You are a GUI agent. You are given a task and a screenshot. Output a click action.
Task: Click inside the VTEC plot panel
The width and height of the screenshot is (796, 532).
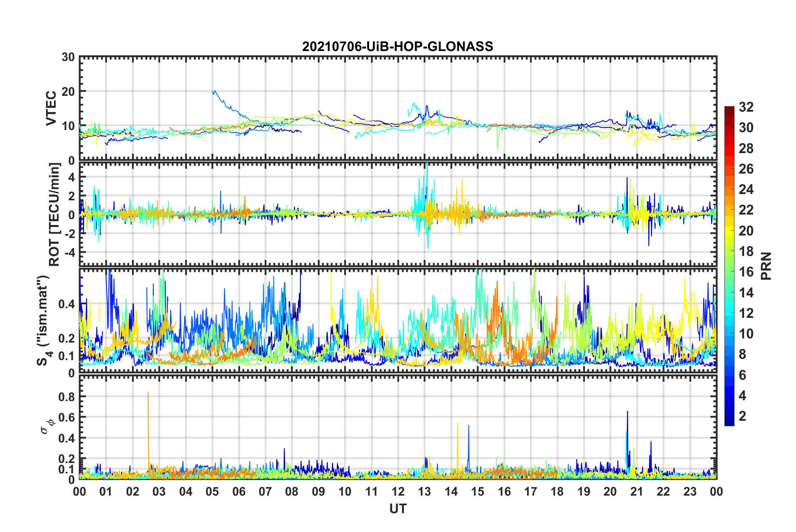(398, 108)
